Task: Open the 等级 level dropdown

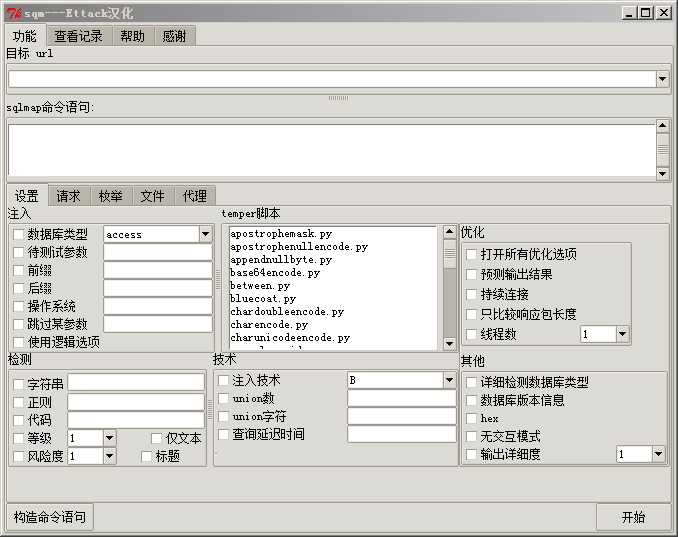Action: coord(109,438)
